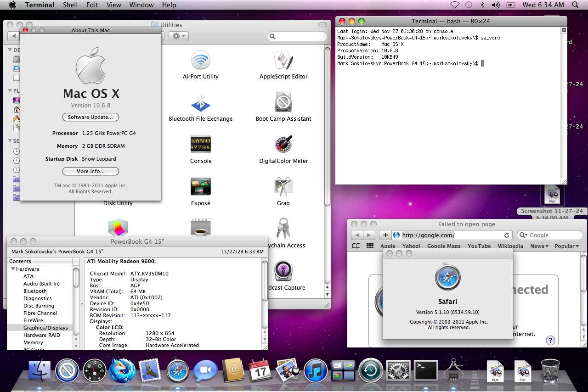Go back in the Safari window

(357, 235)
